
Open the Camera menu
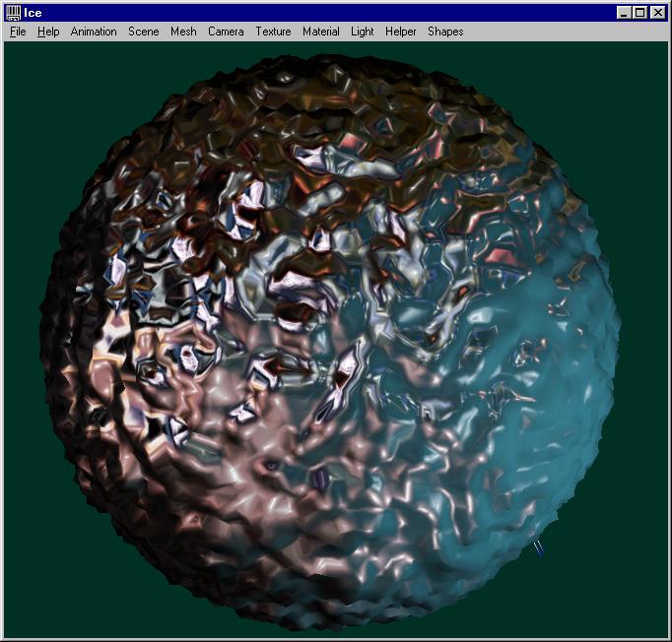coord(226,32)
